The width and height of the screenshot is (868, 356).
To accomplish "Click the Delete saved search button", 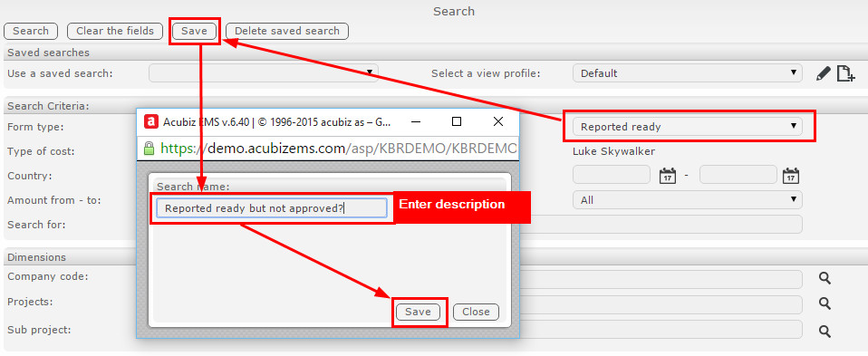I will [x=287, y=31].
